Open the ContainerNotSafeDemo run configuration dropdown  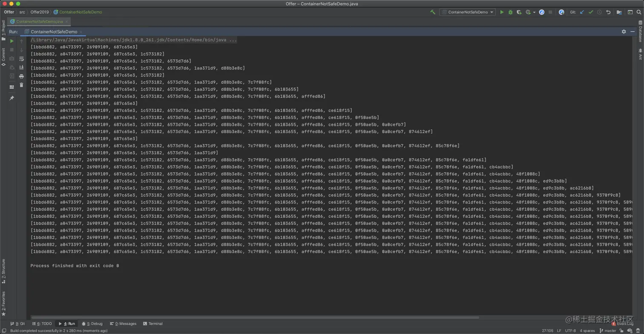coord(468,12)
